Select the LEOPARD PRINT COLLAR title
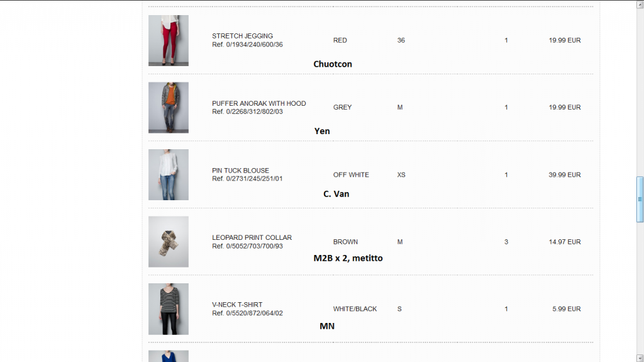Image resolution: width=644 pixels, height=362 pixels. 252,237
